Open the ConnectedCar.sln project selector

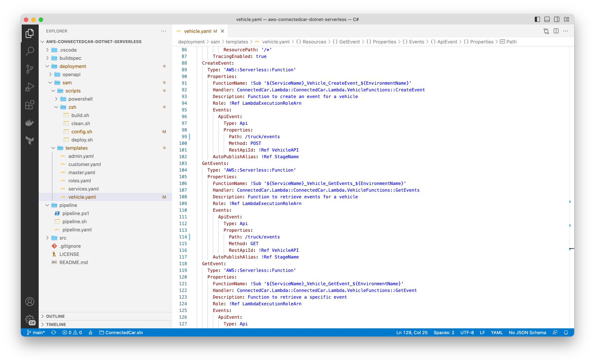[121, 332]
